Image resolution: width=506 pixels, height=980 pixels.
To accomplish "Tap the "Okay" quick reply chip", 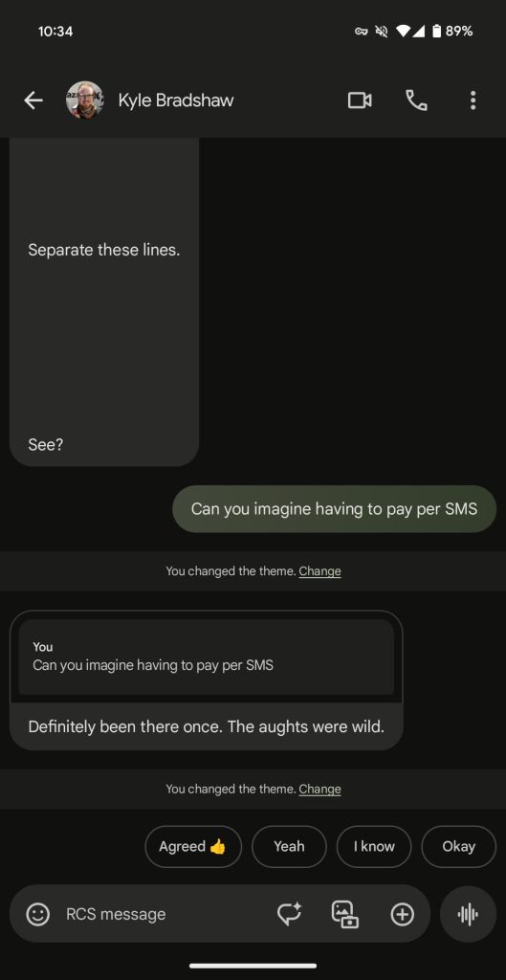I will [x=459, y=846].
